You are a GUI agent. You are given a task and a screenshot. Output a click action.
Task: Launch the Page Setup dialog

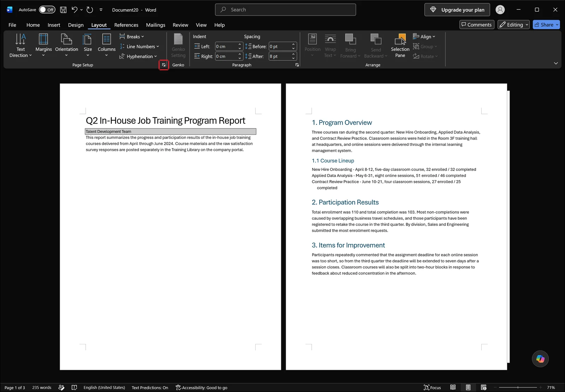pos(164,65)
